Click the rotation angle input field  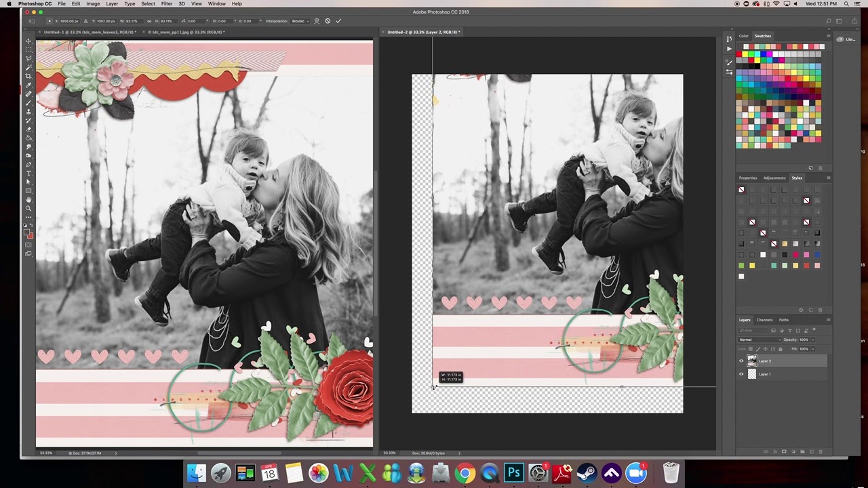[x=197, y=21]
